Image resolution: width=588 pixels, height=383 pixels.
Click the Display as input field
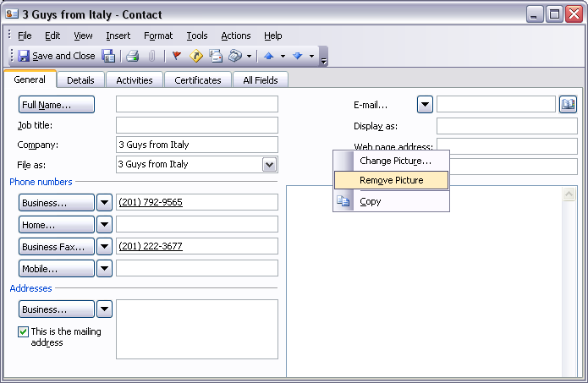507,126
